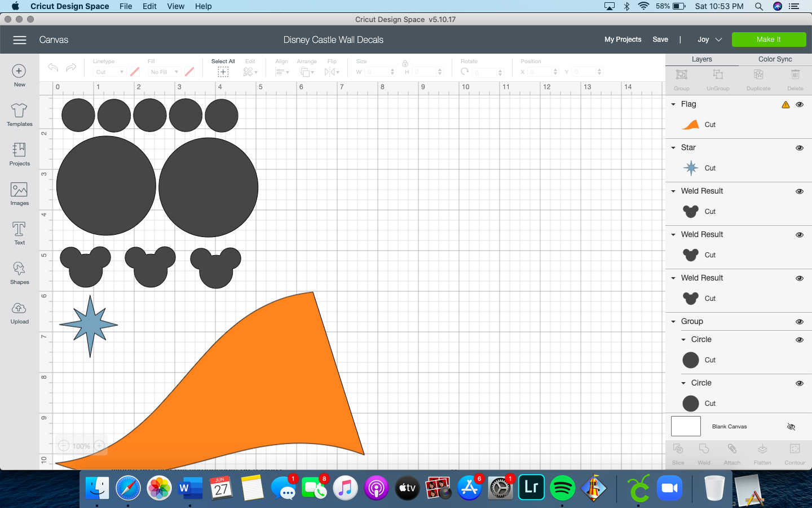
Task: Toggle visibility of first Weld Result layer
Action: click(x=799, y=191)
